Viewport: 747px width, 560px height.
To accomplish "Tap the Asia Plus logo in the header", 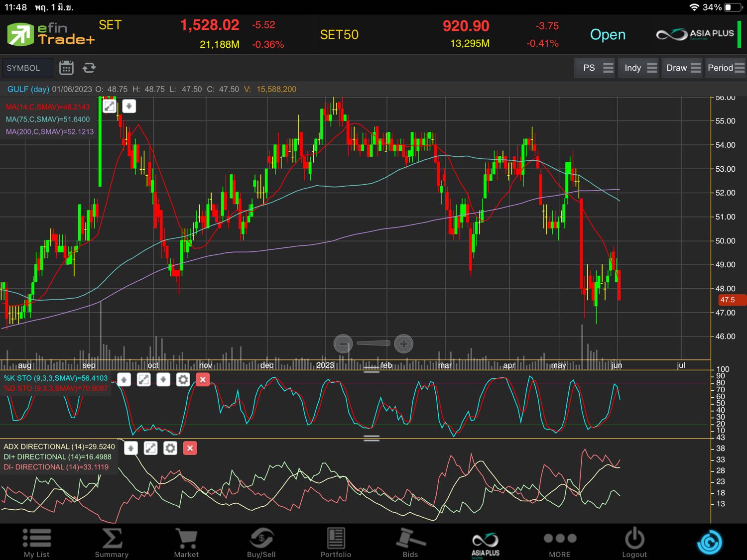I will [x=695, y=34].
